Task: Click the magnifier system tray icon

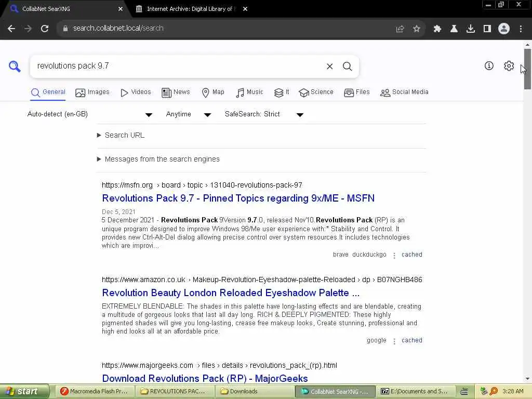Action: pos(494,391)
